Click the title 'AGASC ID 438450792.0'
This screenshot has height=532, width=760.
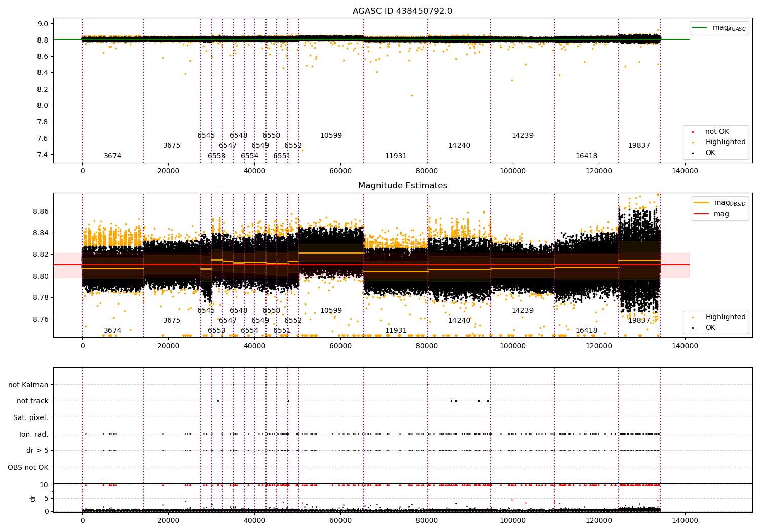tap(402, 11)
